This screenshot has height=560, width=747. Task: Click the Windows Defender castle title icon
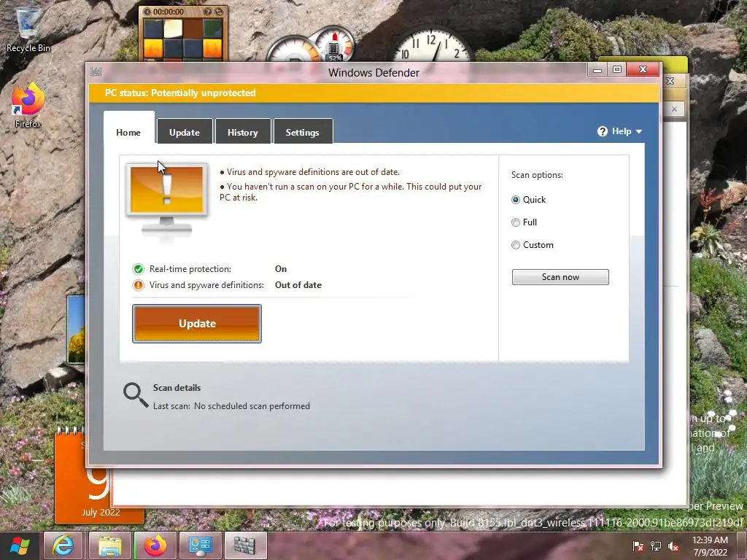pos(96,72)
